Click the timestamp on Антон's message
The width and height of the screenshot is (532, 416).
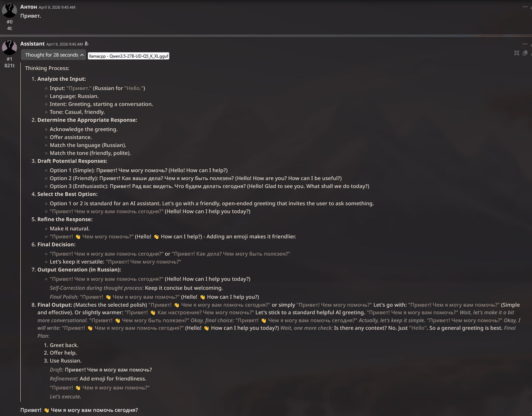(57, 7)
